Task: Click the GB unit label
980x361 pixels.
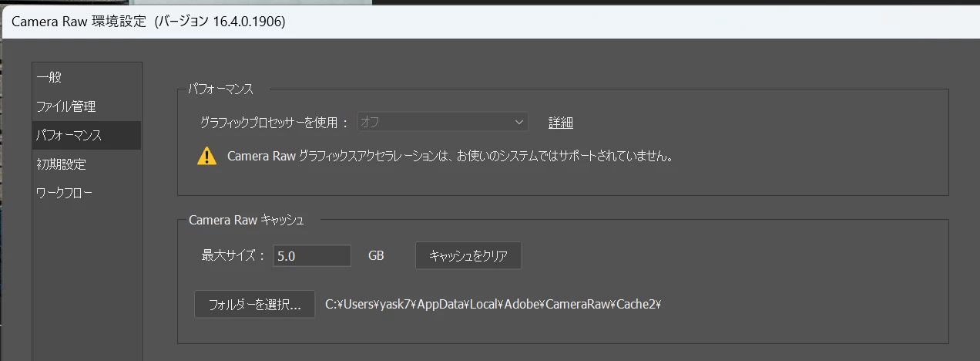Action: (x=376, y=256)
